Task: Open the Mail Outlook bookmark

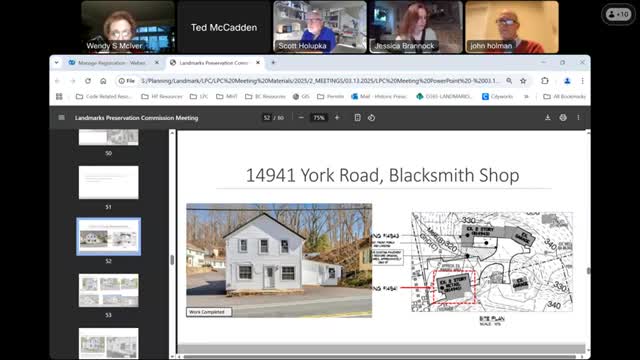Action: [380, 96]
